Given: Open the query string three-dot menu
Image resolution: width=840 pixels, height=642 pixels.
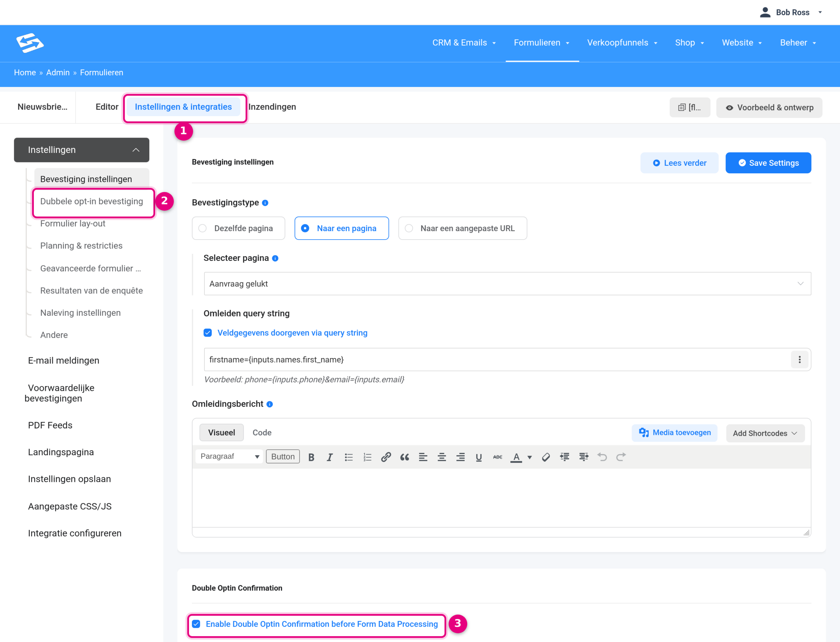Looking at the screenshot, I should coord(800,360).
